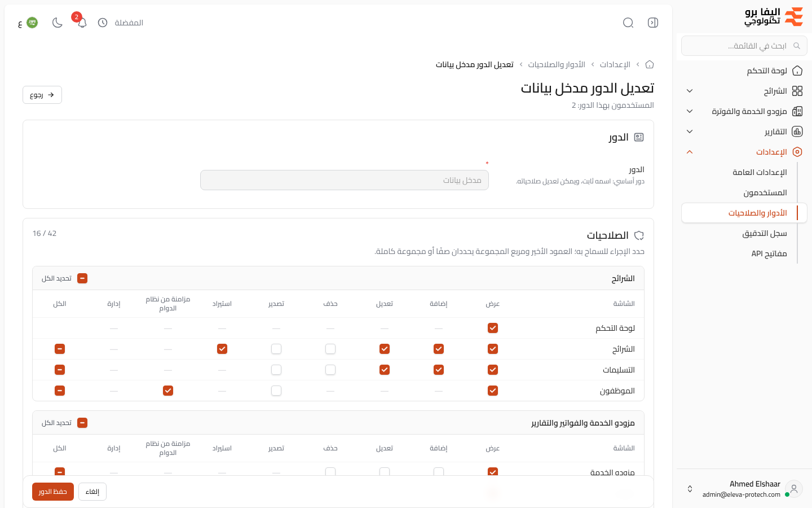Click حفظ الدور save button
Viewport: 812px width, 508px height.
53,492
